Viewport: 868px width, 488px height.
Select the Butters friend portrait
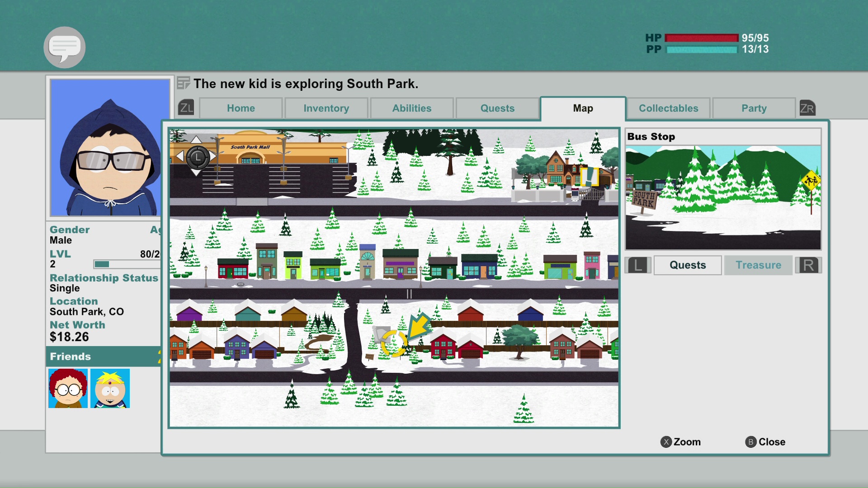tap(110, 388)
